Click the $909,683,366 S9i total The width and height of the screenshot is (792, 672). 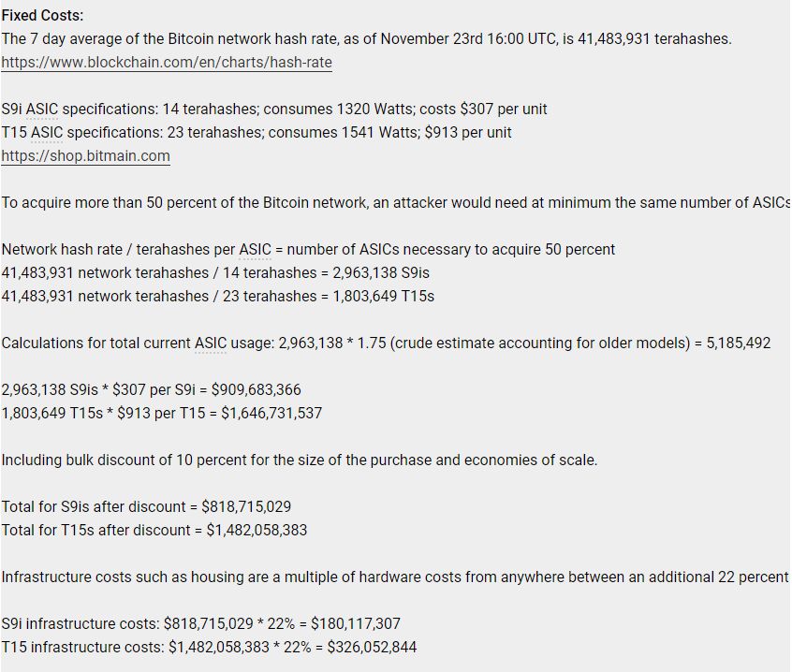tap(257, 389)
